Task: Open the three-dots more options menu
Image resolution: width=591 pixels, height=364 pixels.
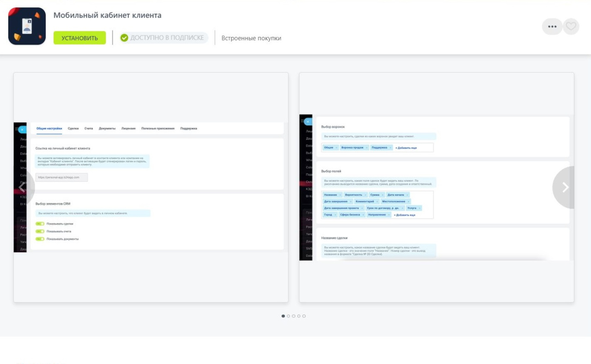Action: (552, 27)
